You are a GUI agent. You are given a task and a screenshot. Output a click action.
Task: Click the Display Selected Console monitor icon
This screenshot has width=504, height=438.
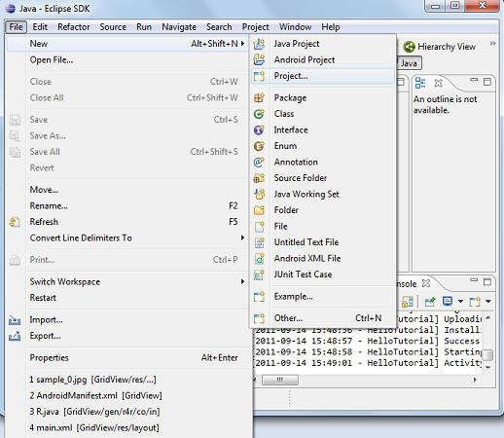448,302
